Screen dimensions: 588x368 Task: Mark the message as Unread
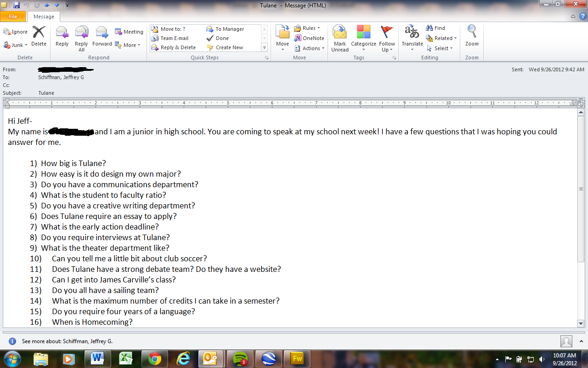point(340,39)
